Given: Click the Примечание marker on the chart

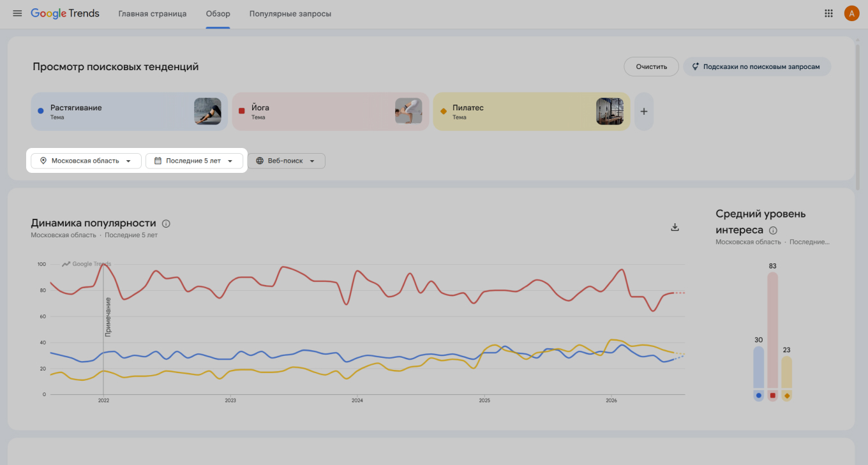Looking at the screenshot, I should (108, 316).
